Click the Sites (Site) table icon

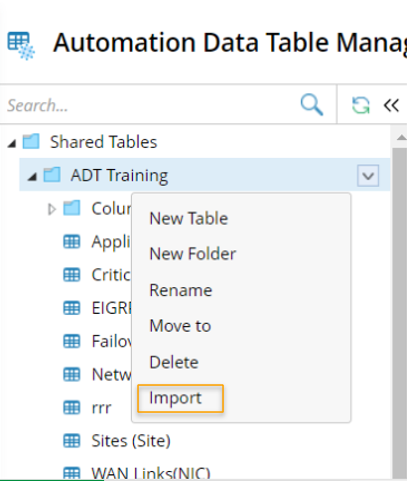(x=72, y=441)
